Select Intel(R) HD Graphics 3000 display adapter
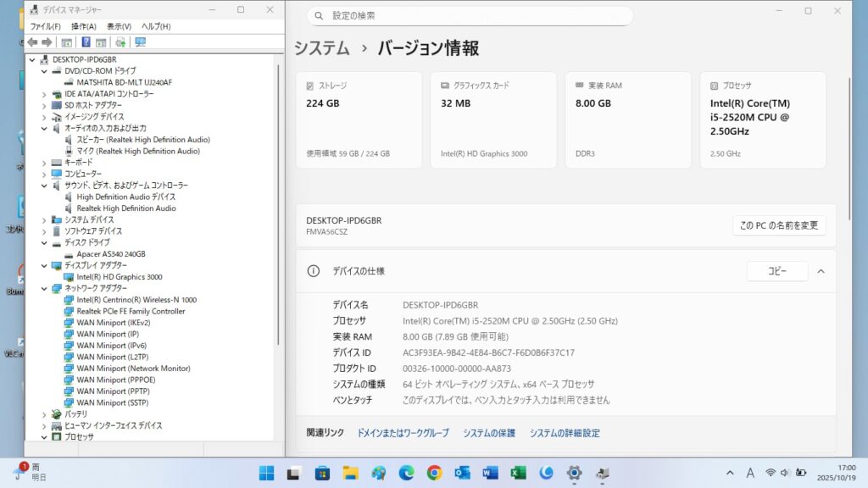868x488 pixels. pyautogui.click(x=119, y=277)
